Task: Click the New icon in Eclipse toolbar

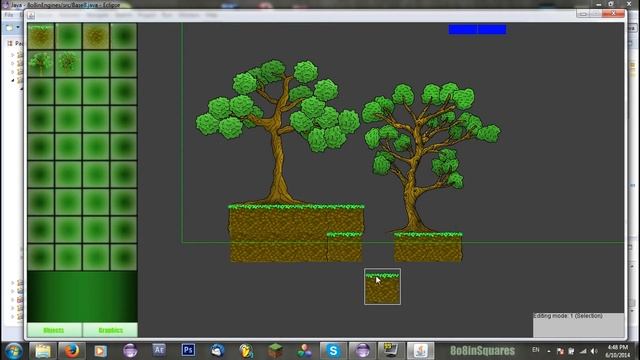Action: 10,28
